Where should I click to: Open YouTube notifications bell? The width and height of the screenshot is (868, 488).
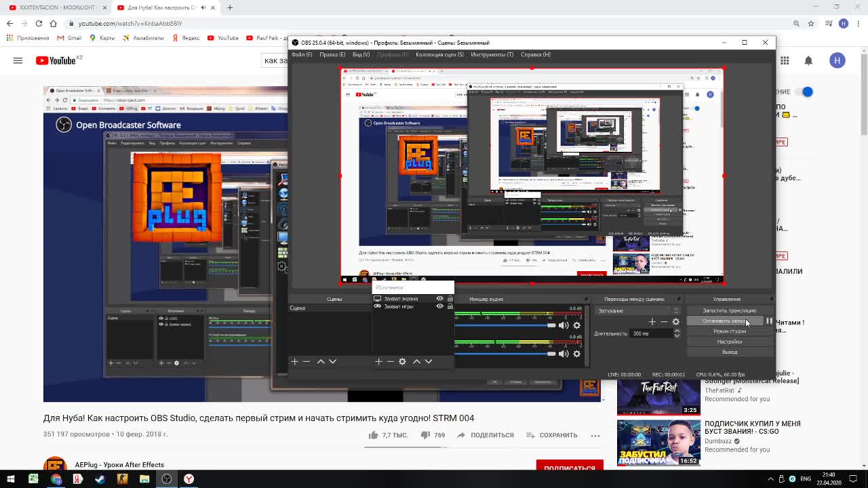coord(808,60)
